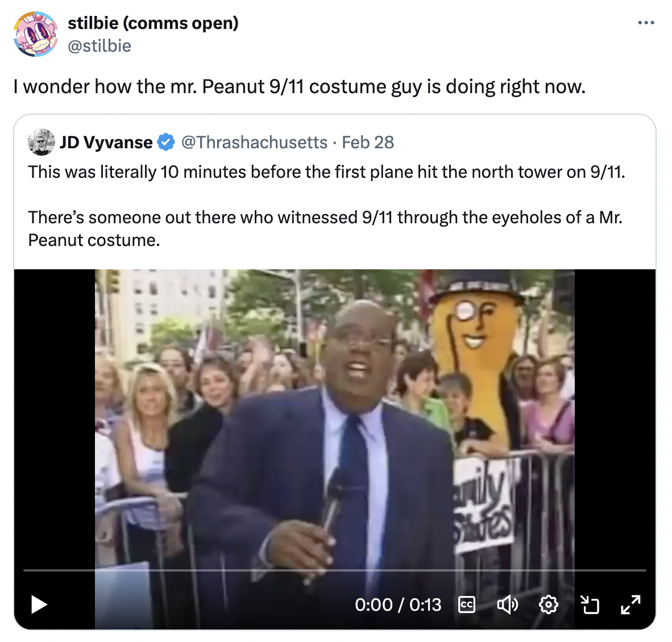Click the 0:00 / 0:13 time display

point(398,605)
